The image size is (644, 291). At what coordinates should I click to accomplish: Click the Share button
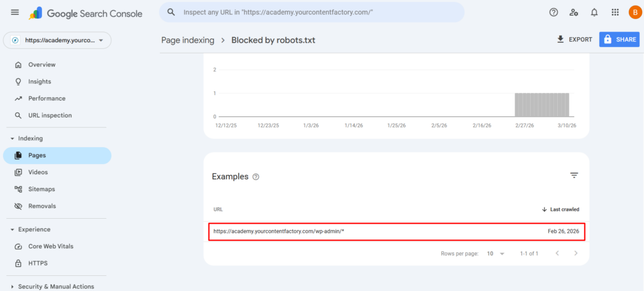pos(619,40)
